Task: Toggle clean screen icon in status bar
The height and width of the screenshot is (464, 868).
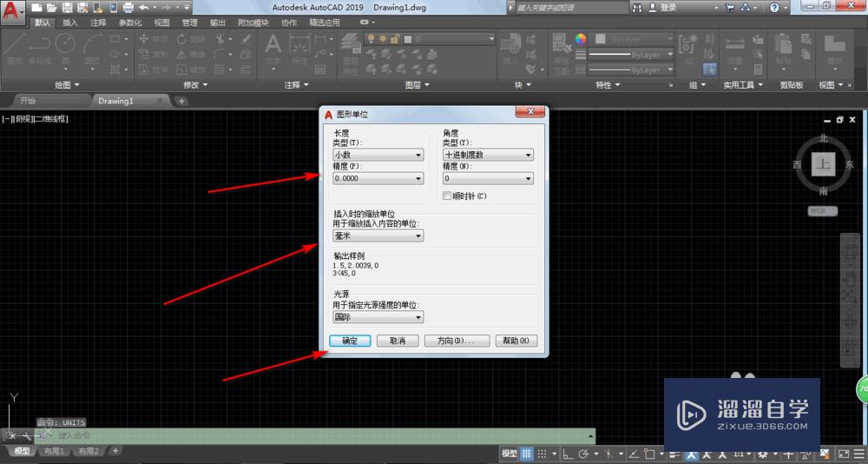Action: coord(844,454)
